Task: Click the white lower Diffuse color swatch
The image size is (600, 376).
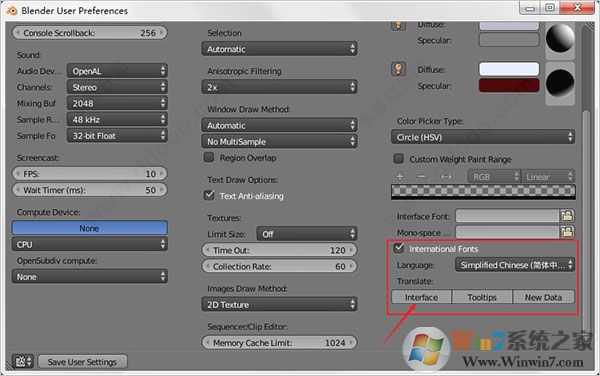Action: [509, 69]
